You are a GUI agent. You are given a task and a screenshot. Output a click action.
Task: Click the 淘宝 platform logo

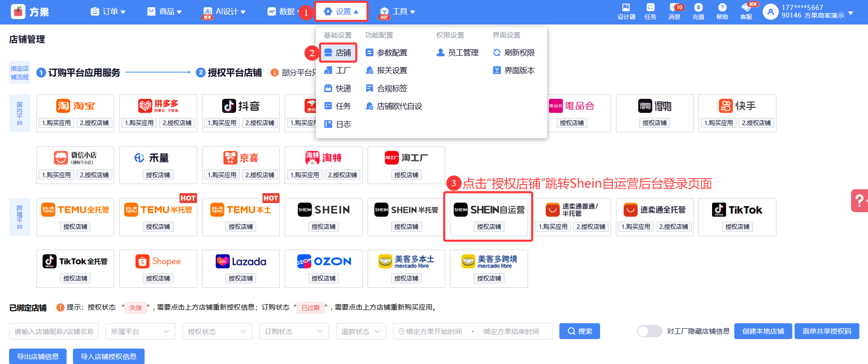(75, 106)
